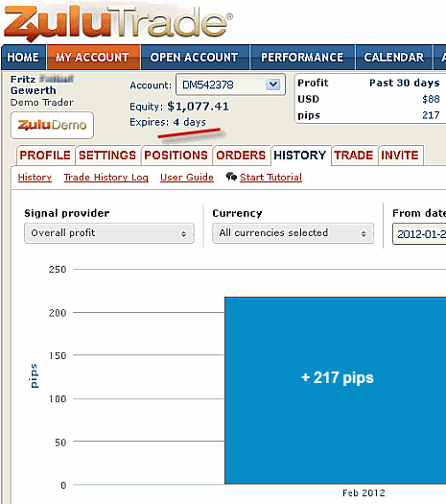This screenshot has height=504, width=446.
Task: Switch to the SETTINGS tab
Action: (x=107, y=156)
